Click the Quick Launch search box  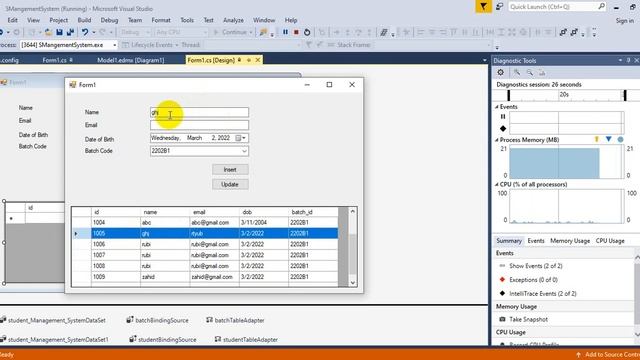[x=553, y=7]
